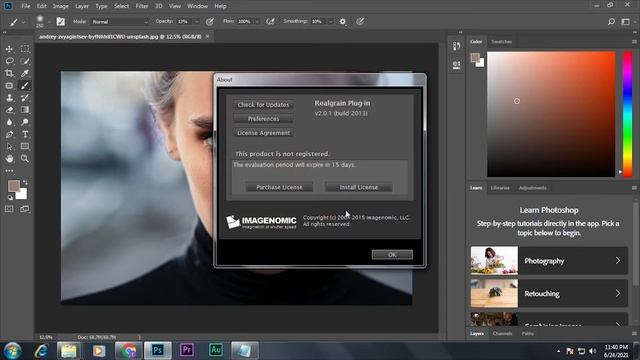Select the Frame tool
Viewport: 640px width, 360px height.
coord(9,86)
